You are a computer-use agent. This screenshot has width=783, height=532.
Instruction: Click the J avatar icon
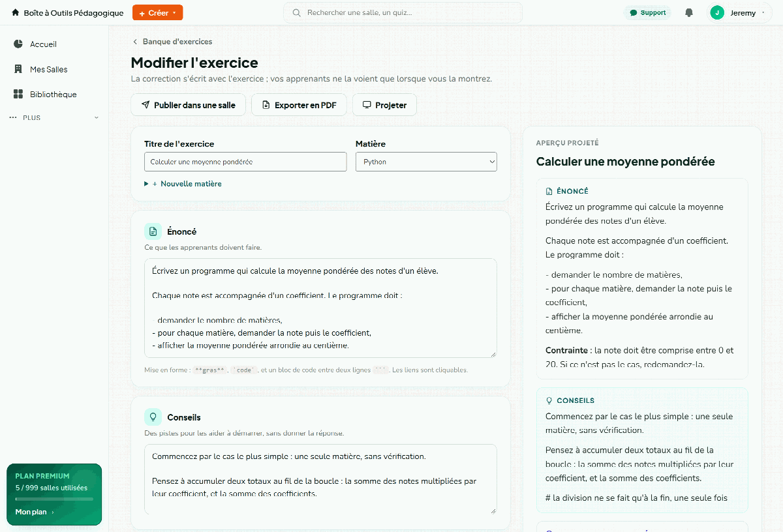(717, 12)
